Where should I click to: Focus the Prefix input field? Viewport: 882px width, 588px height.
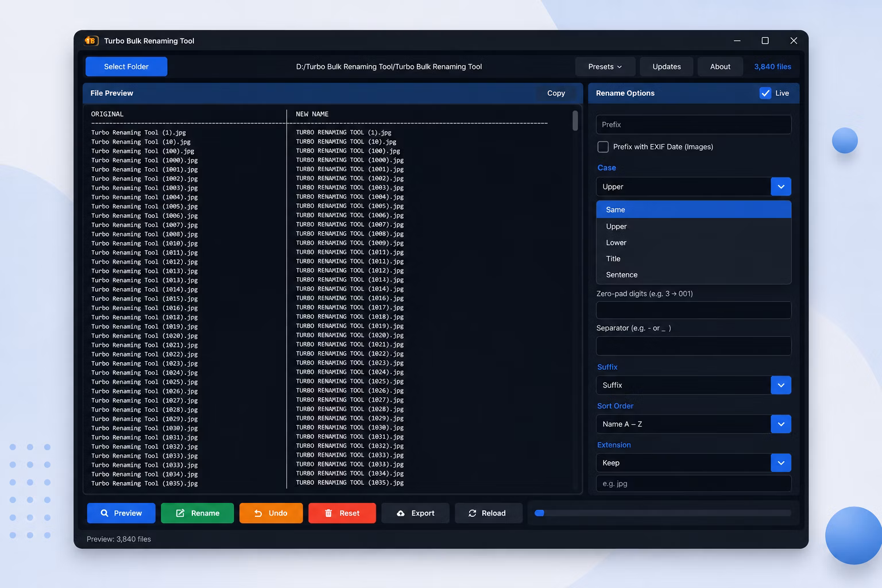pos(694,125)
